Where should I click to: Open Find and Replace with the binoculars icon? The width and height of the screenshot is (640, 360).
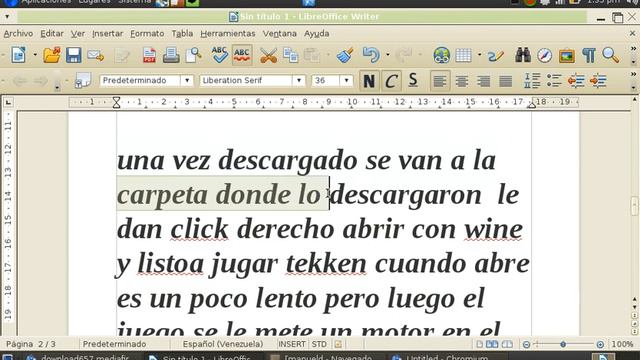523,55
